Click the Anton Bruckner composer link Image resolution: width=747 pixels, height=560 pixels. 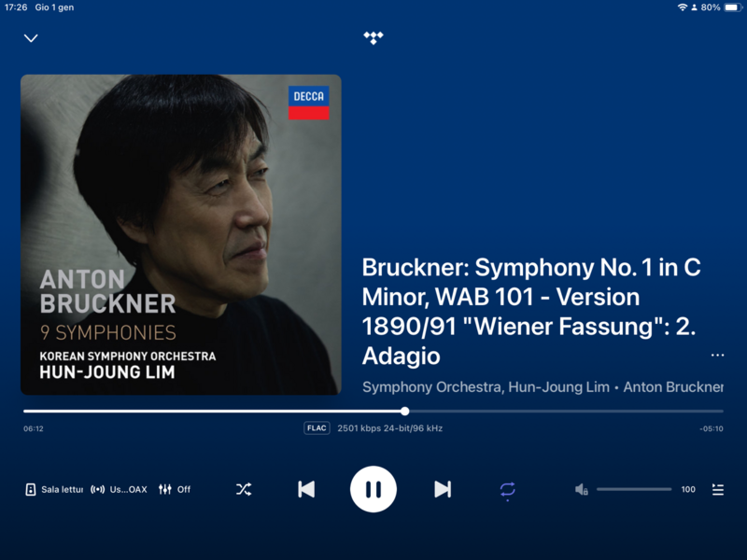(673, 386)
